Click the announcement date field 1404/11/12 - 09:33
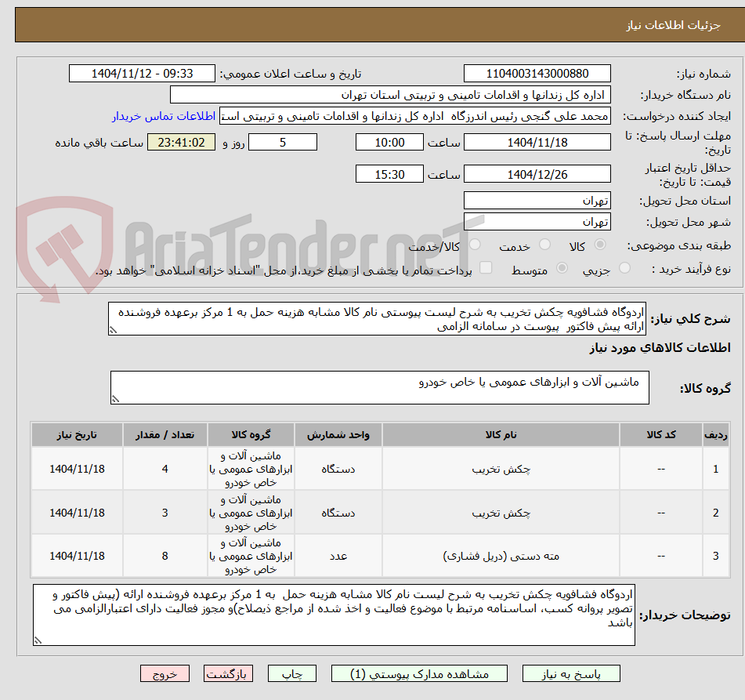Screen dimensions: 745x700 142,74
